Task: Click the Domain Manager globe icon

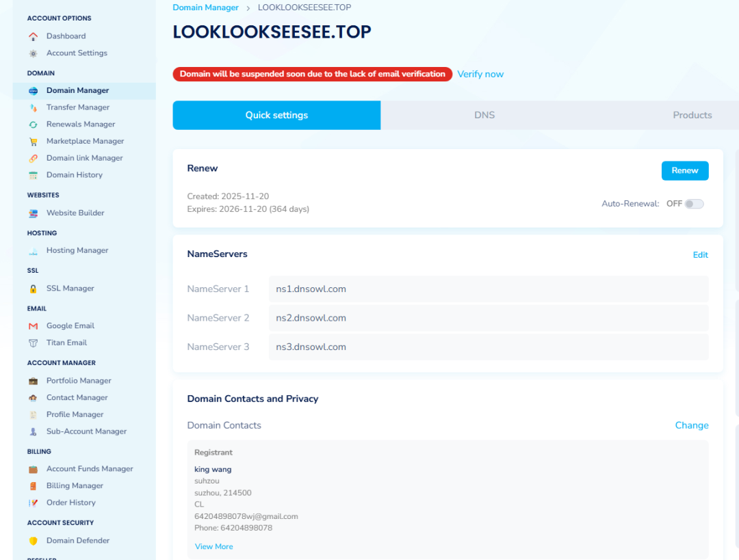Action: pyautogui.click(x=33, y=90)
